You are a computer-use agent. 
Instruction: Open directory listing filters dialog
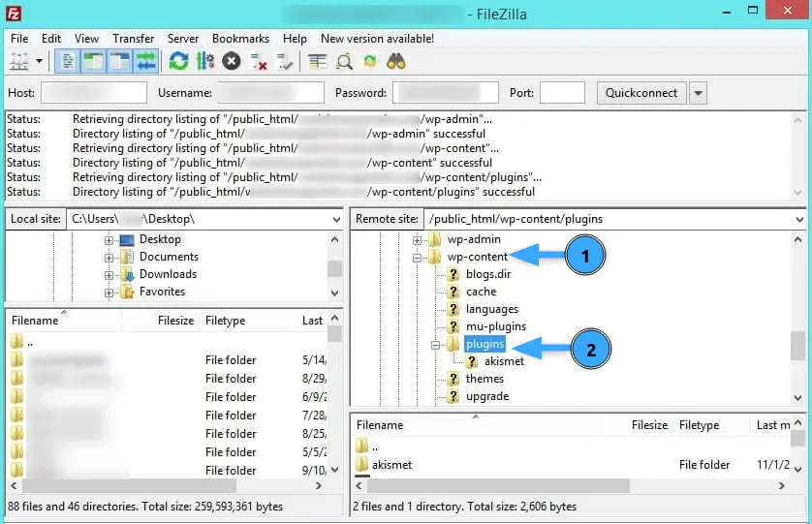pyautogui.click(x=318, y=62)
